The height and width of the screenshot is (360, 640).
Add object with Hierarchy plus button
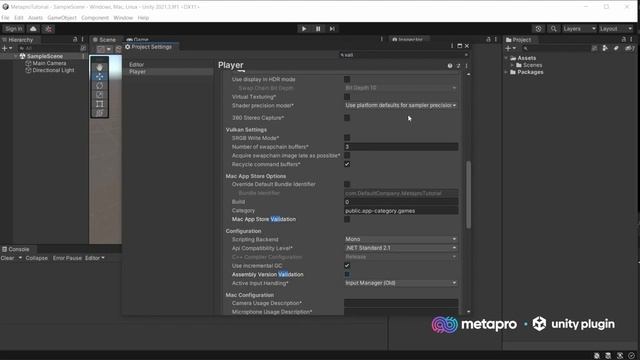tap(7, 48)
